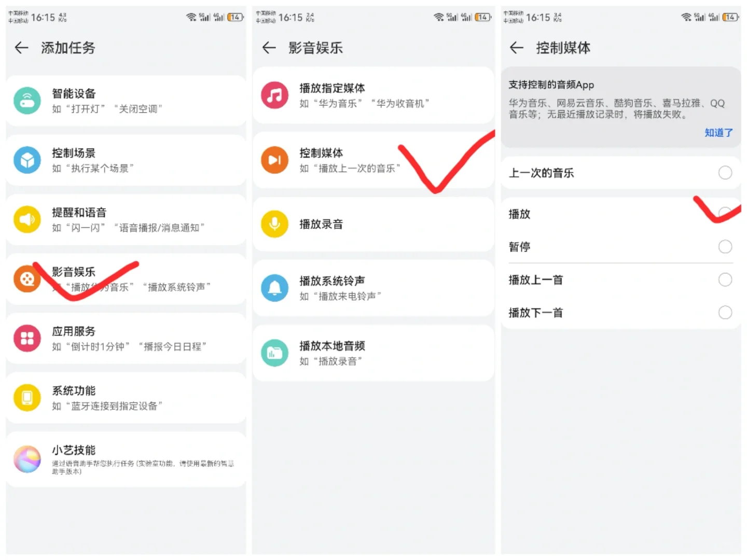Screen dimensions: 747x560
Task: Tap the 应用服务 app grid icon
Action: pyautogui.click(x=27, y=338)
